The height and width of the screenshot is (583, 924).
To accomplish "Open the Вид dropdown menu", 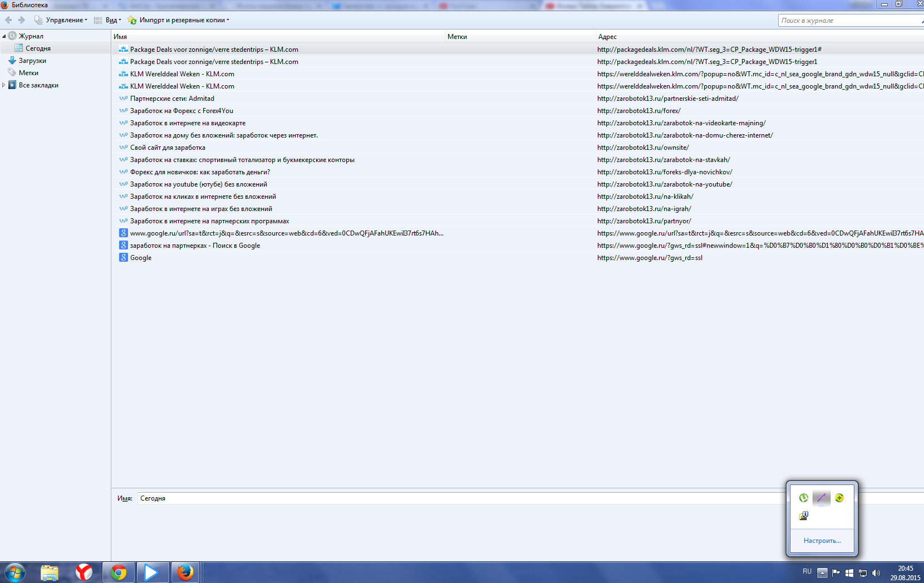I will tap(107, 20).
